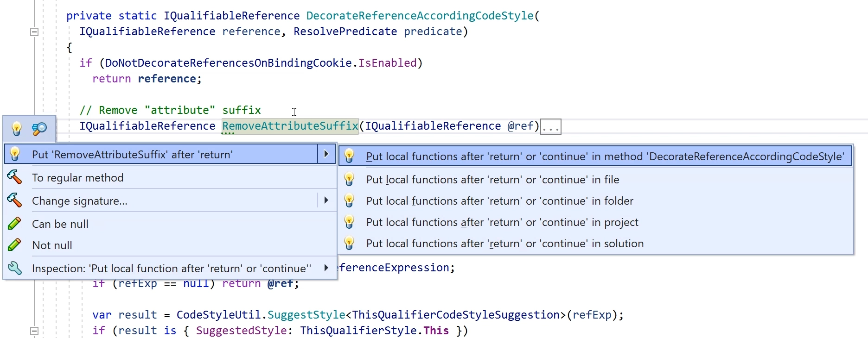
Task: Click the 'predicate' parameter name
Action: click(x=433, y=31)
